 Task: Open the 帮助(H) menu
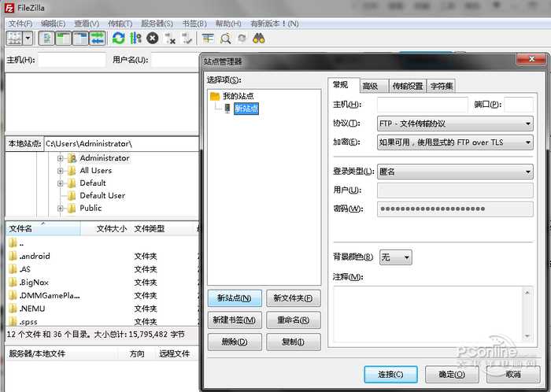(228, 24)
